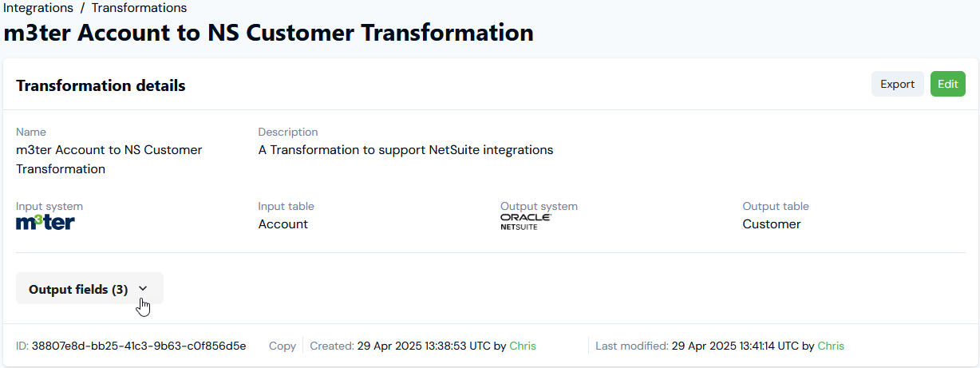Viewport: 980px width, 368px height.
Task: Click the Description text about NetSuite integrations
Action: click(405, 149)
